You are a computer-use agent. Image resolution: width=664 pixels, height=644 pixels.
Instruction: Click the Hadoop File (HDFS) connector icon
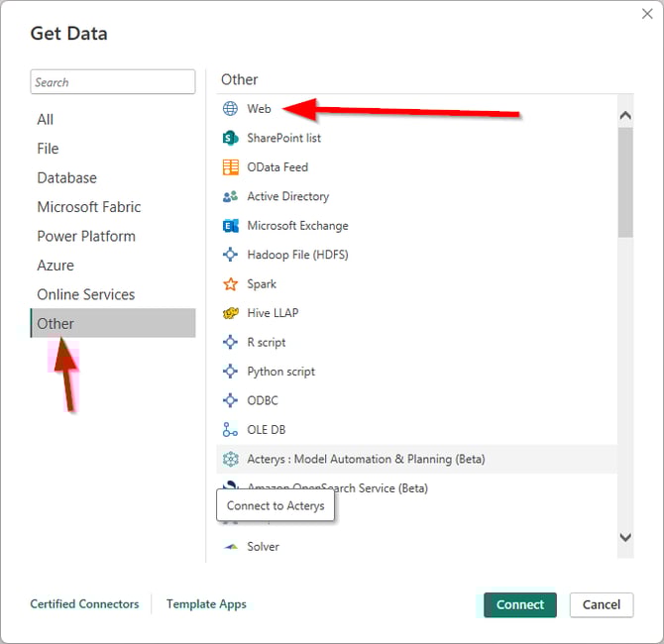pos(230,255)
